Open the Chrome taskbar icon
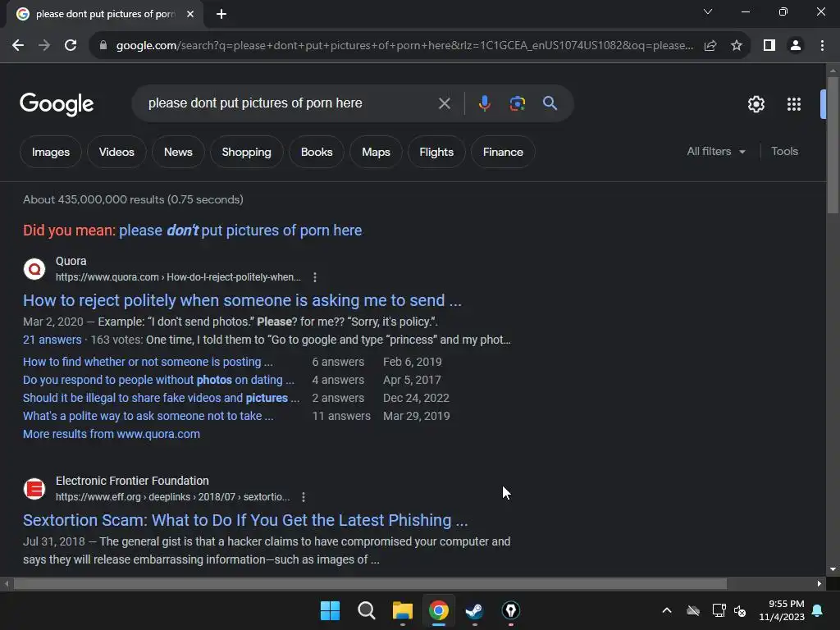Screen dimensions: 840x630 (x=438, y=610)
